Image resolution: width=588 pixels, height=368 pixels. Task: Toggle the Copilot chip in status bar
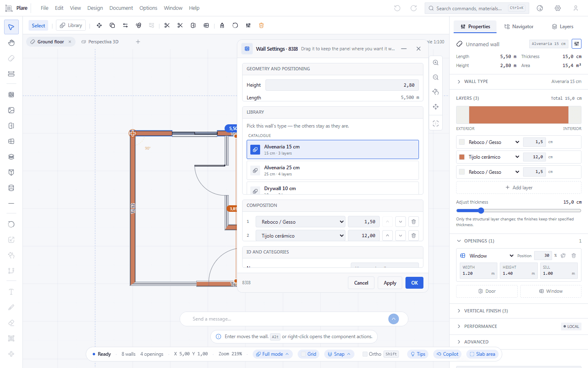point(448,354)
